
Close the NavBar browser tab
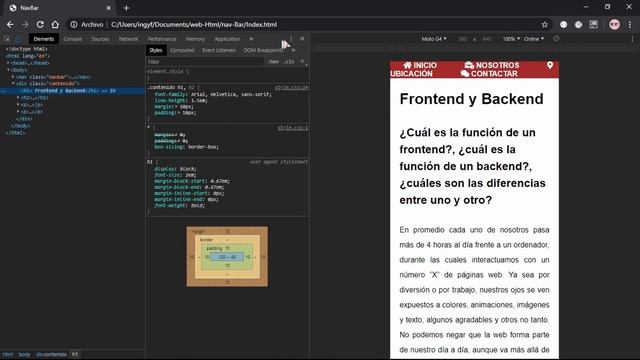(x=108, y=8)
